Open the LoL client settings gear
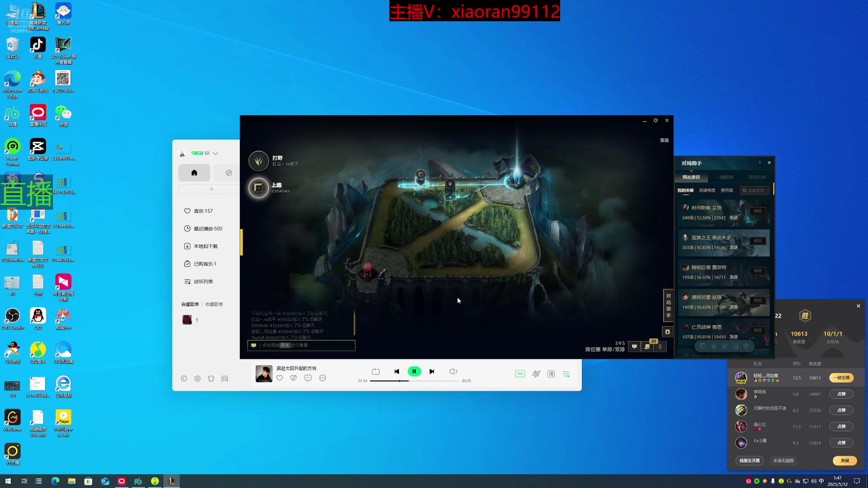868x488 pixels. pyautogui.click(x=656, y=121)
